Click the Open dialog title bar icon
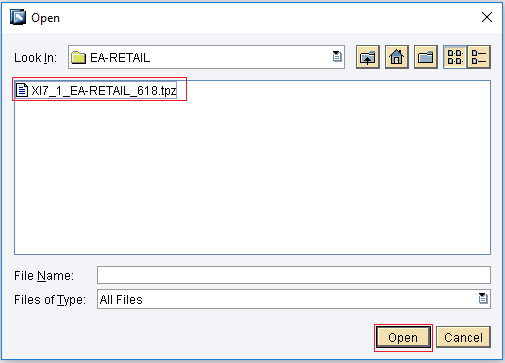The width and height of the screenshot is (505, 363). point(18,17)
